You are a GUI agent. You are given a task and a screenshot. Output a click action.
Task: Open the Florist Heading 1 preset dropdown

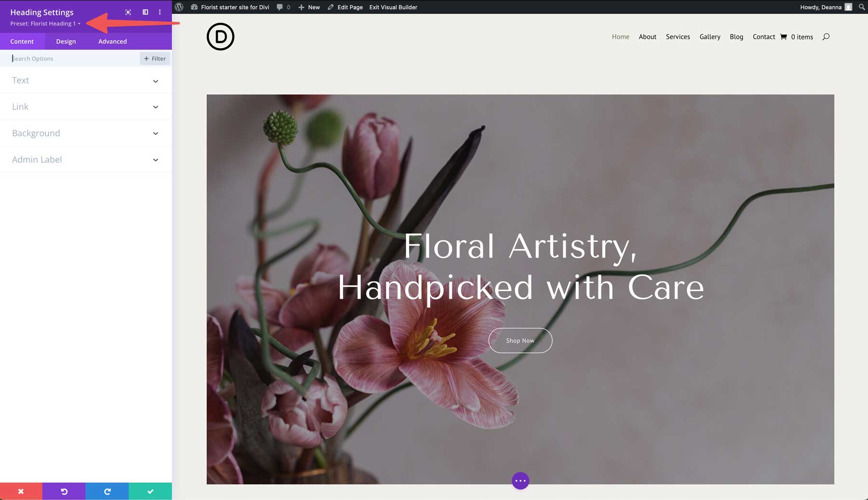coord(46,23)
